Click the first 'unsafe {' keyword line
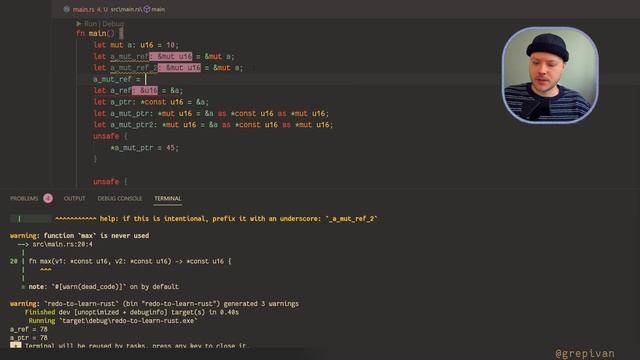Image resolution: width=640 pixels, height=360 pixels. (110, 136)
